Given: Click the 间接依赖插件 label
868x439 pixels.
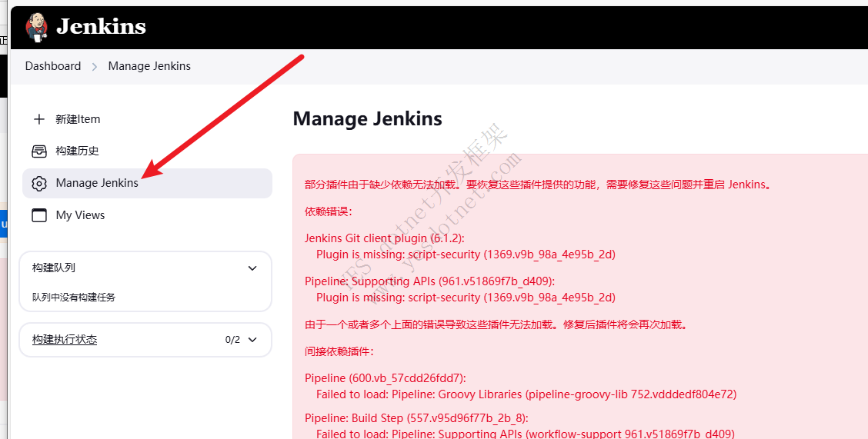Looking at the screenshot, I should 339,351.
